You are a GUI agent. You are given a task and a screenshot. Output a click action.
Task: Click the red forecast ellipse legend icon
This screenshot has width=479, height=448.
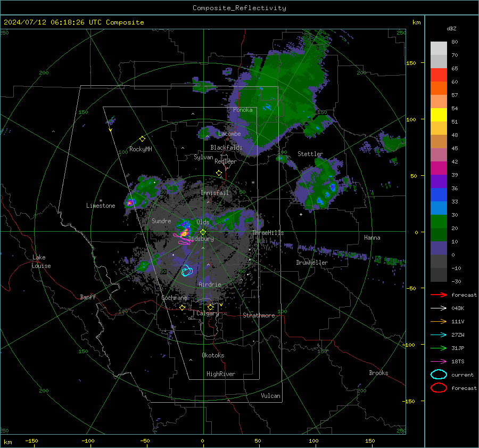click(439, 388)
